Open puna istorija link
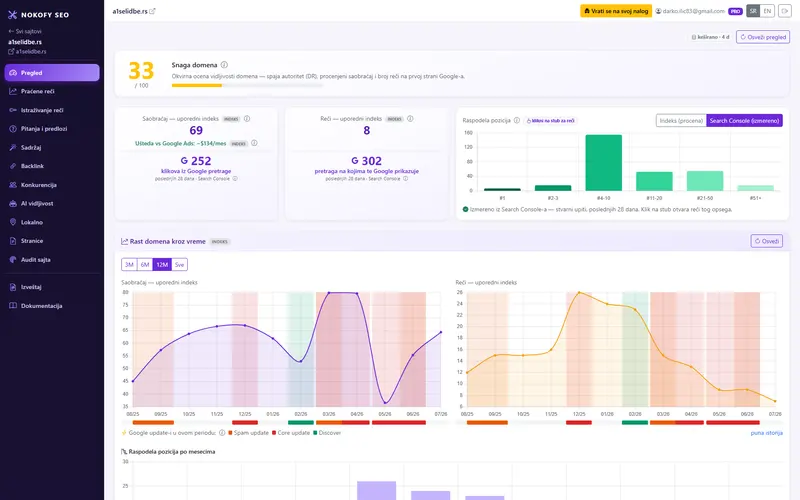The width and height of the screenshot is (800, 500). [x=766, y=433]
